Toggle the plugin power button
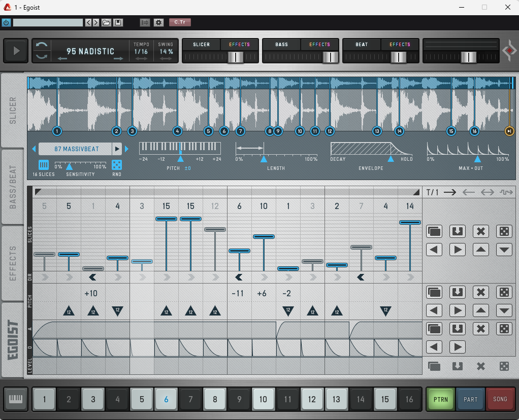519x420 pixels. tap(6, 22)
